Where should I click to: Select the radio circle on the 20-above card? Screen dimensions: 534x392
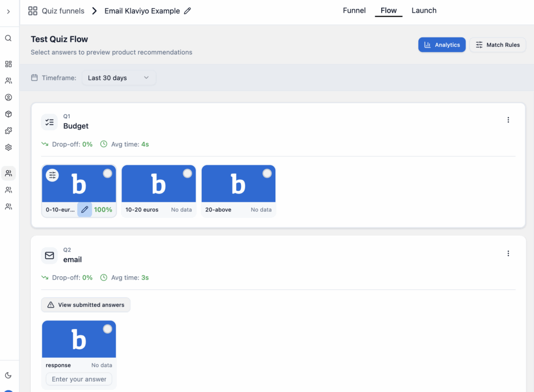pyautogui.click(x=268, y=173)
